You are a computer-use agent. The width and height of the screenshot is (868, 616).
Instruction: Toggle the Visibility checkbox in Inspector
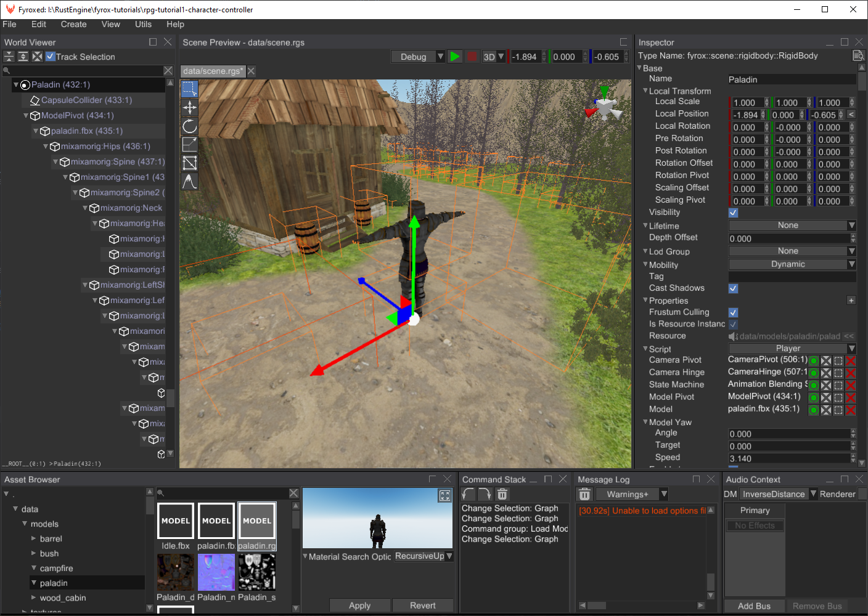[733, 213]
